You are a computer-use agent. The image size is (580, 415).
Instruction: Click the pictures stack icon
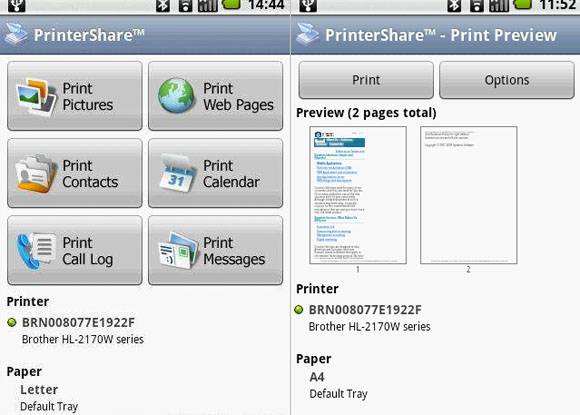click(36, 97)
